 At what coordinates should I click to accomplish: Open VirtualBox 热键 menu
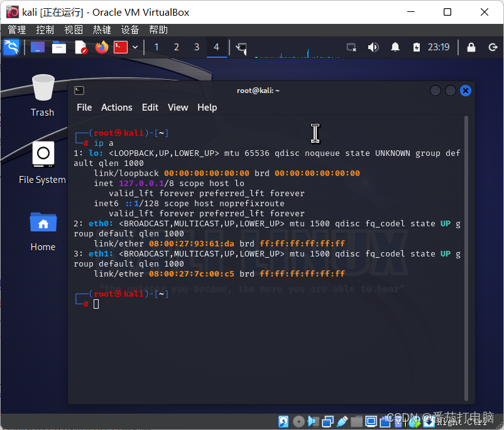click(x=102, y=30)
